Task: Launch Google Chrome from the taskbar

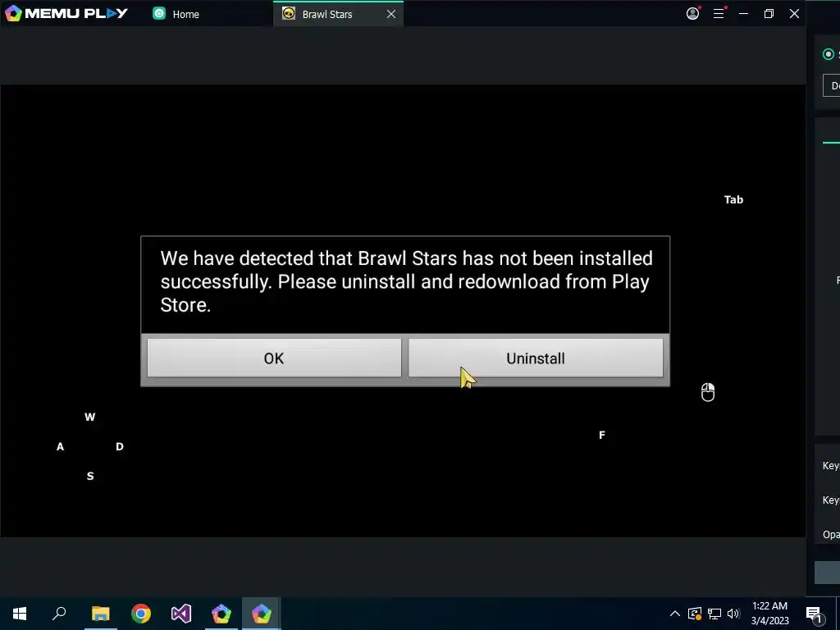Action: click(x=141, y=614)
